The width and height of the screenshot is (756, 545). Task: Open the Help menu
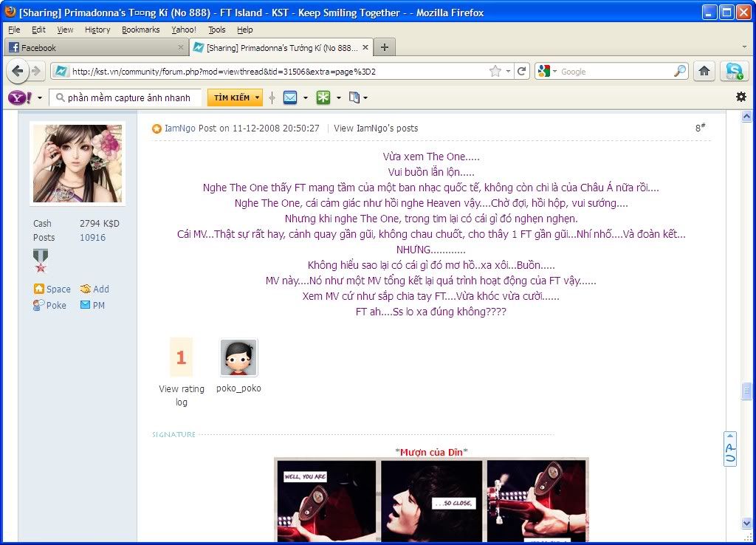point(245,30)
